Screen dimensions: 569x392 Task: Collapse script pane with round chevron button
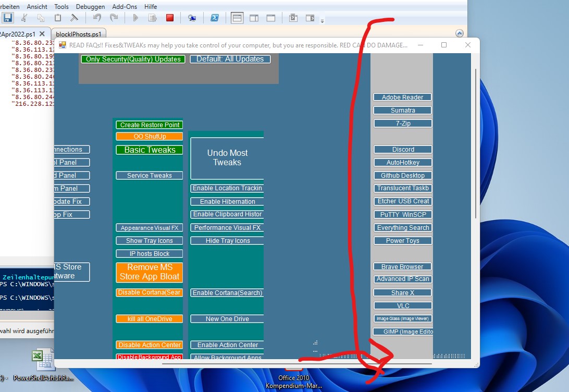[460, 33]
